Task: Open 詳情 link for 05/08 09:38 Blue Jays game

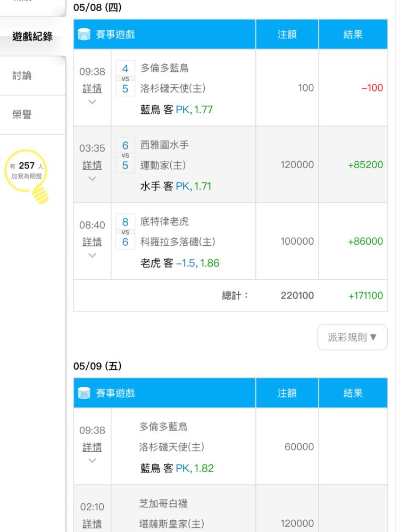Action: pyautogui.click(x=92, y=88)
